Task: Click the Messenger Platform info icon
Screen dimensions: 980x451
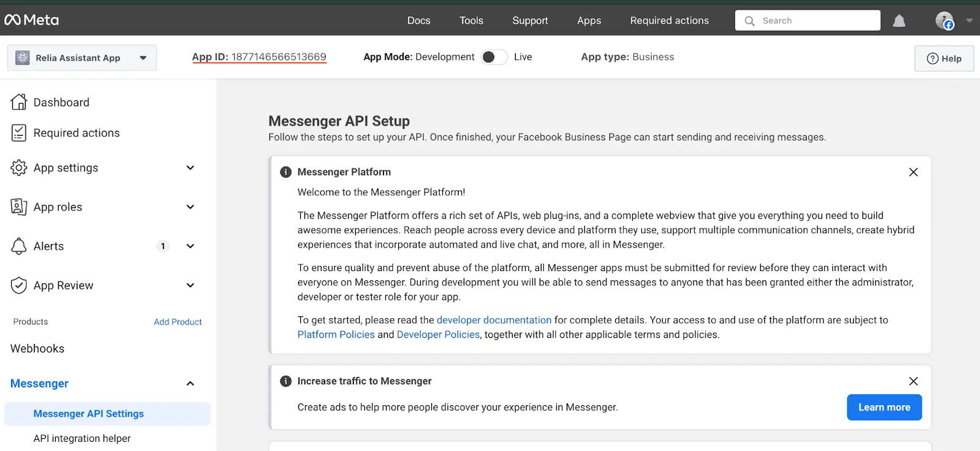Action: (x=285, y=172)
